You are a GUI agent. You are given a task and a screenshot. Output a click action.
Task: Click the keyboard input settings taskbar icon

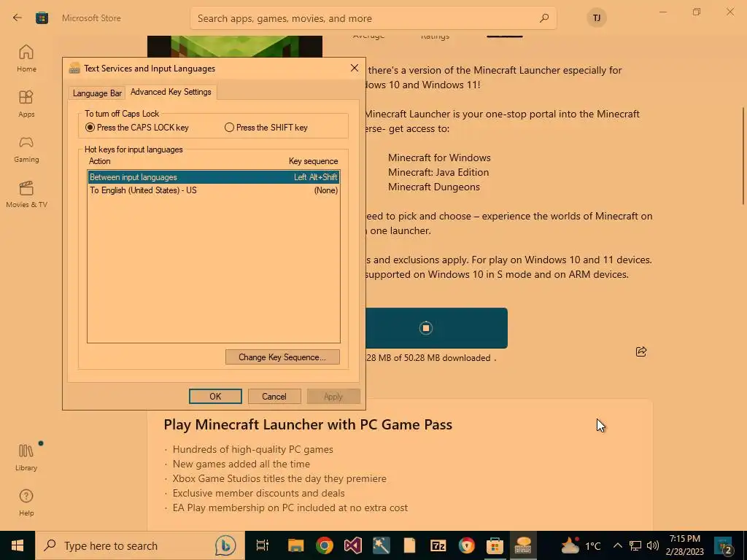(524, 545)
